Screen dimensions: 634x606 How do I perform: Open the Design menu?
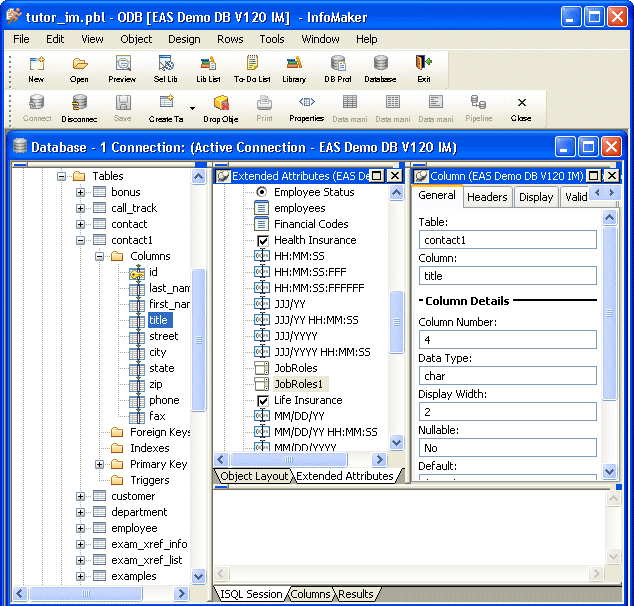[x=184, y=39]
